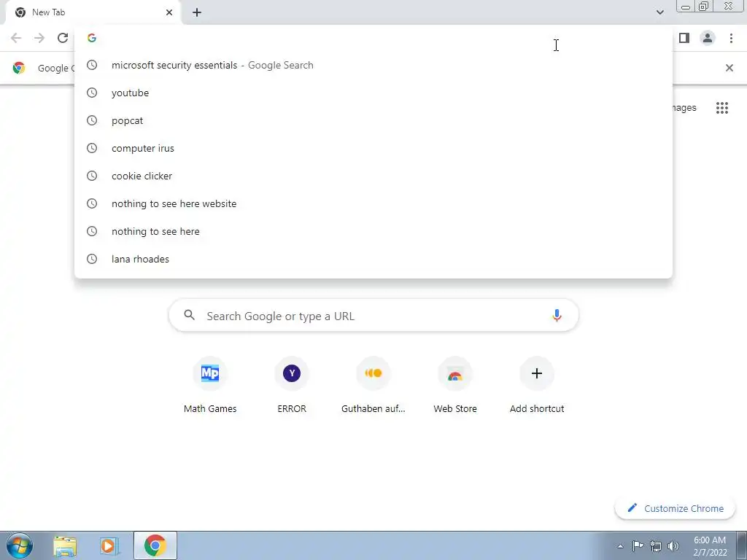The width and height of the screenshot is (747, 560).
Task: Open the Windows Start menu
Action: (x=20, y=545)
